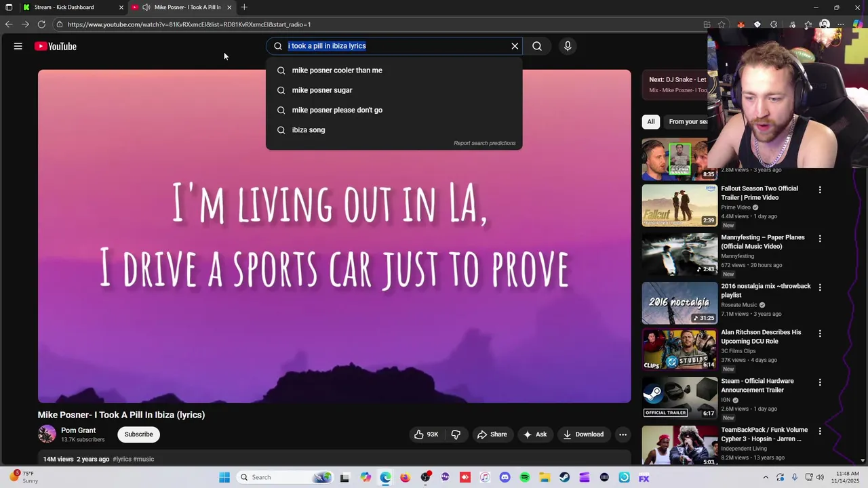Download the video
Screen dimensions: 868x488
pyautogui.click(x=583, y=434)
